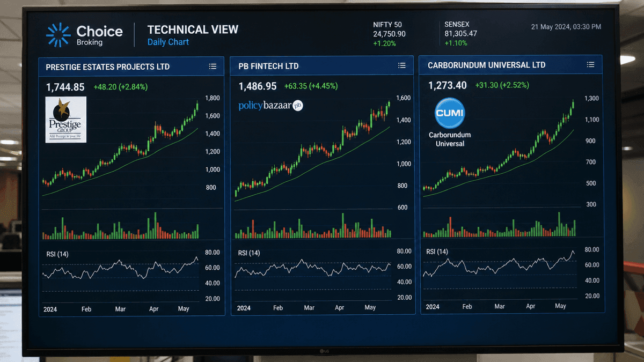The image size is (644, 362).
Task: Click the Choice Broking starburst logo
Action: 58,35
